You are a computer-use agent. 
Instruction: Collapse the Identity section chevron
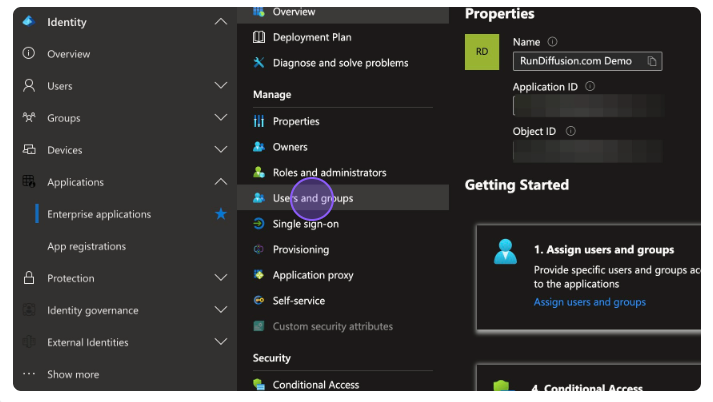[x=221, y=22]
